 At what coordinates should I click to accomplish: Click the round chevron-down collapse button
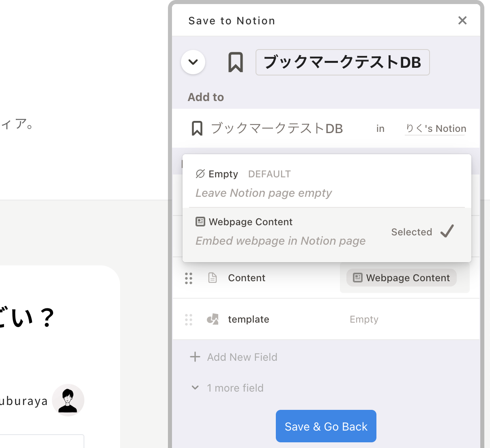tap(193, 62)
